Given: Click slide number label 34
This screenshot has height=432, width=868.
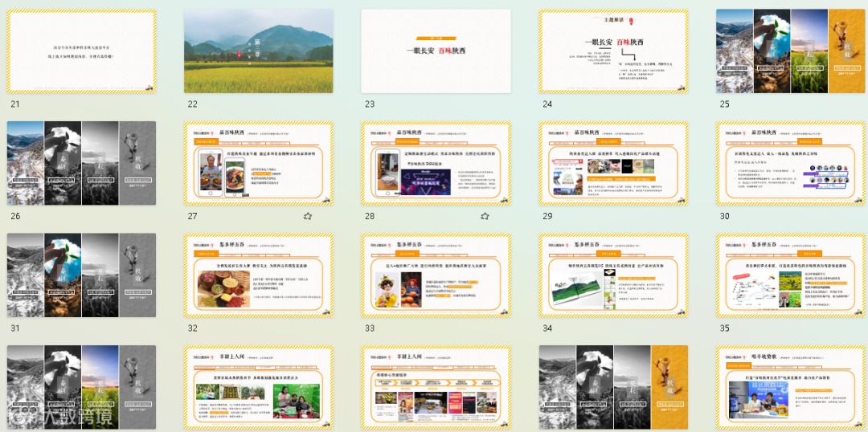Looking at the screenshot, I should click(x=547, y=328).
